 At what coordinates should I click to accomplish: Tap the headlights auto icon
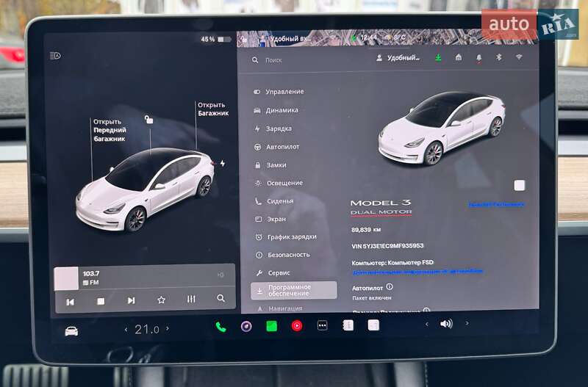point(55,56)
